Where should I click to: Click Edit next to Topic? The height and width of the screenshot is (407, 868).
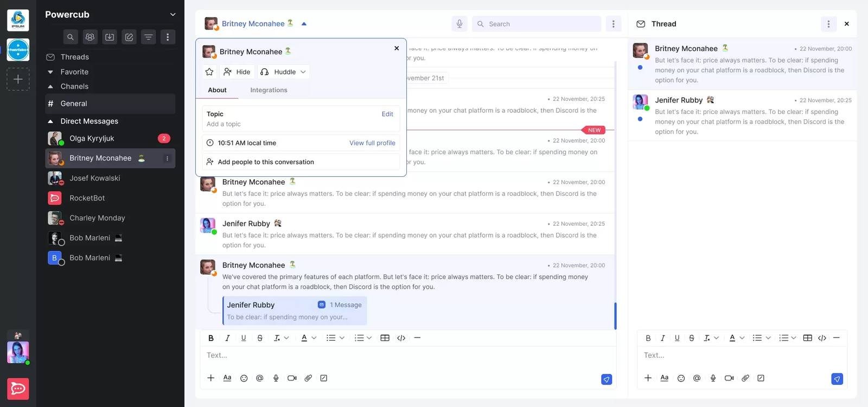click(387, 114)
